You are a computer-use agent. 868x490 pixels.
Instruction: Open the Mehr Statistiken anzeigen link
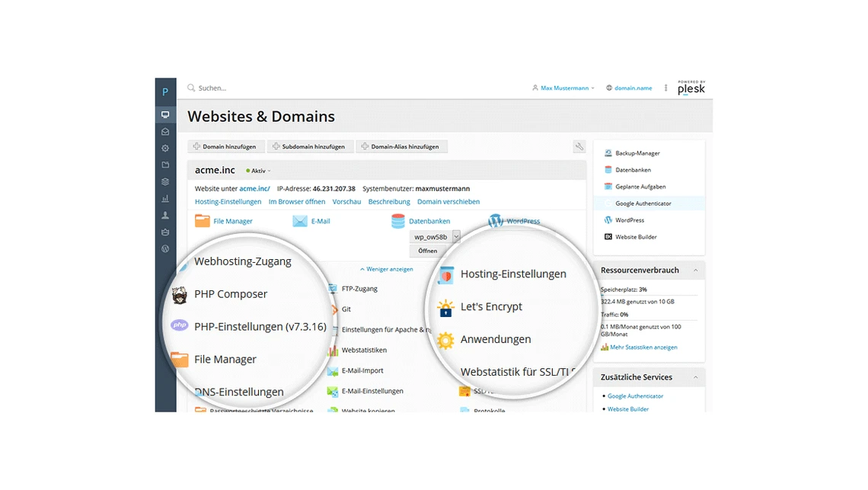coord(643,347)
